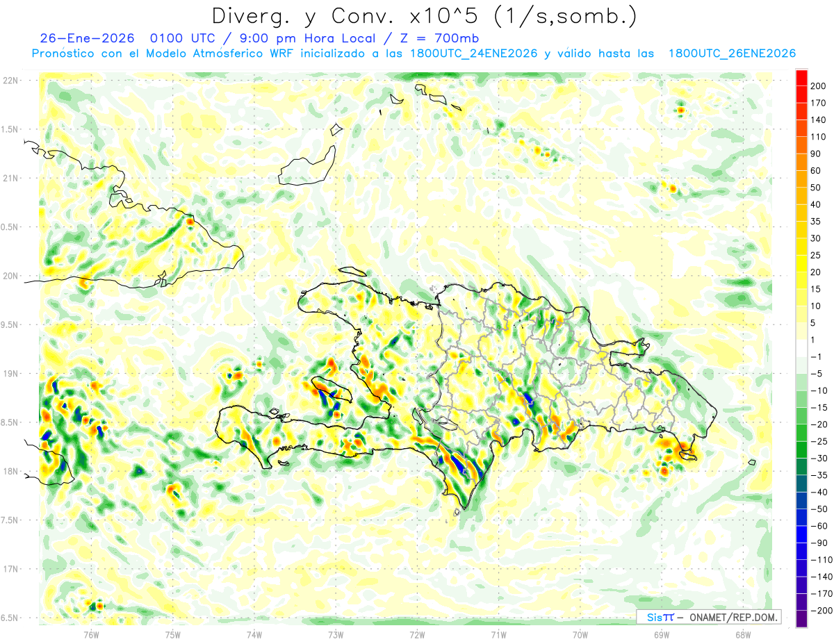The height and width of the screenshot is (644, 834).
Task: Click the '21N' latitude label
Action: [10, 178]
